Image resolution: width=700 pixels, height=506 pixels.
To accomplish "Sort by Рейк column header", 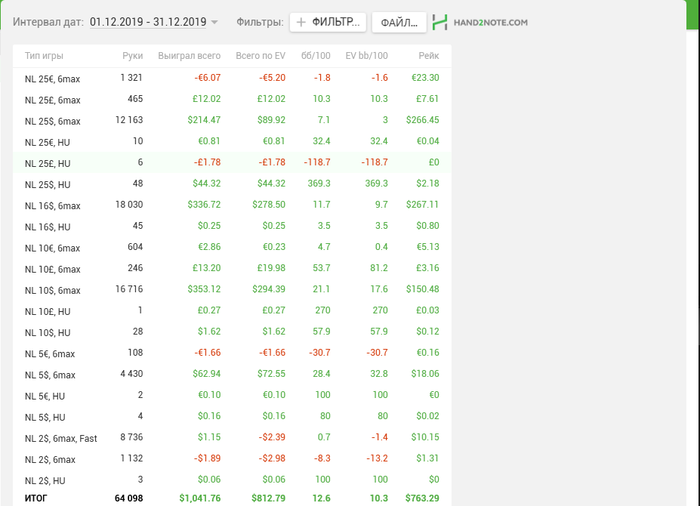I will (x=429, y=56).
